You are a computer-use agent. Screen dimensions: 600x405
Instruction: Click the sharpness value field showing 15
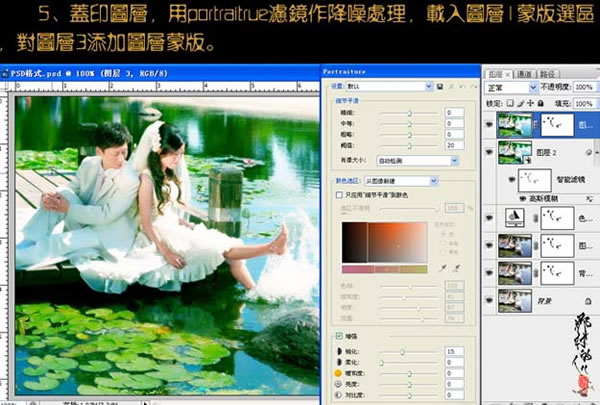[455, 351]
